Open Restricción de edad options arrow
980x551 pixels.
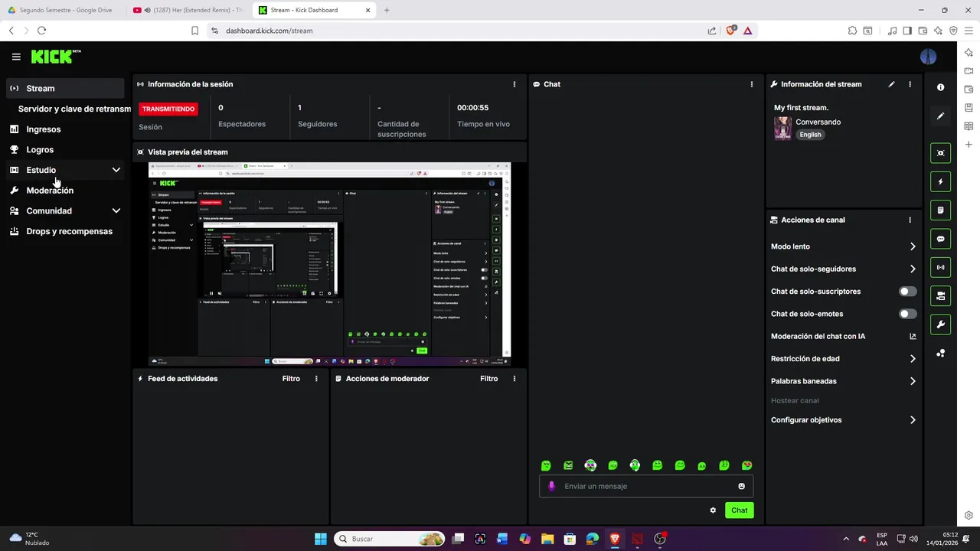coord(913,358)
